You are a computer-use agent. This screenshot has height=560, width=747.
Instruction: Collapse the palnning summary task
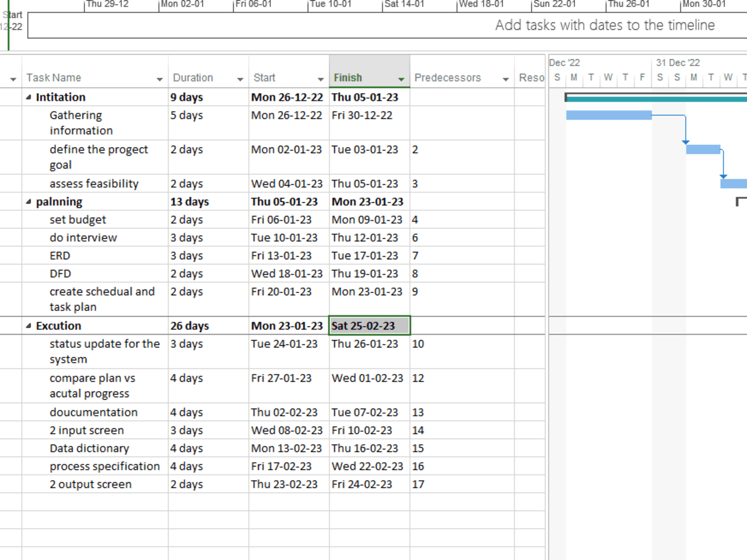(x=28, y=202)
